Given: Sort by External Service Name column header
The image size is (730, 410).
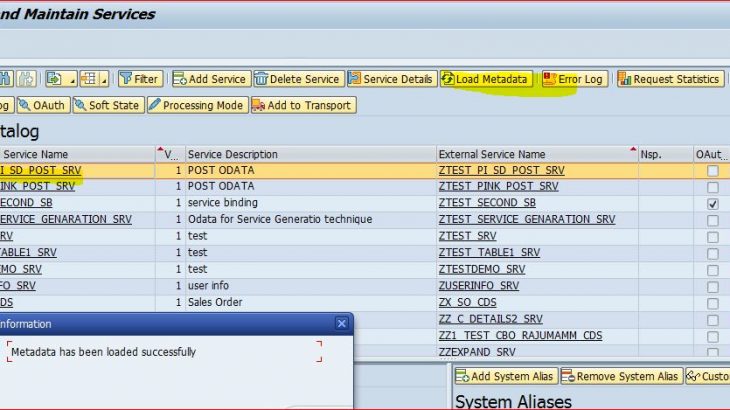Looking at the screenshot, I should 492,154.
